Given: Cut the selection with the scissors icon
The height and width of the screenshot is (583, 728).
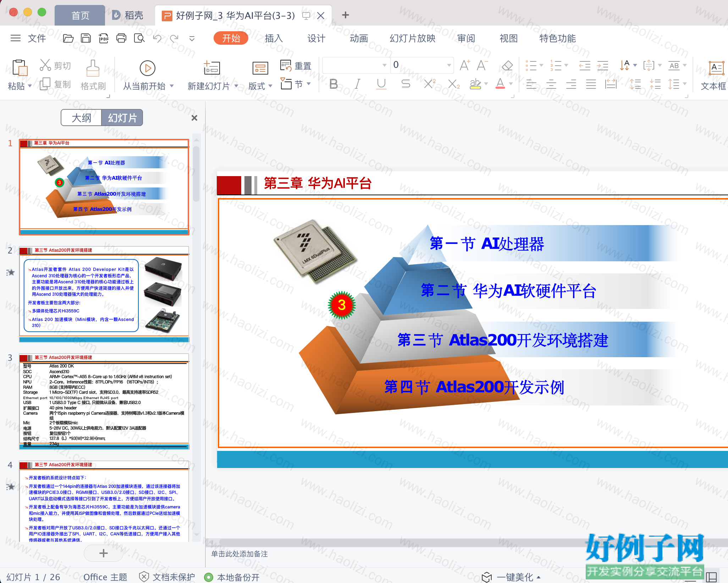Looking at the screenshot, I should (x=45, y=65).
